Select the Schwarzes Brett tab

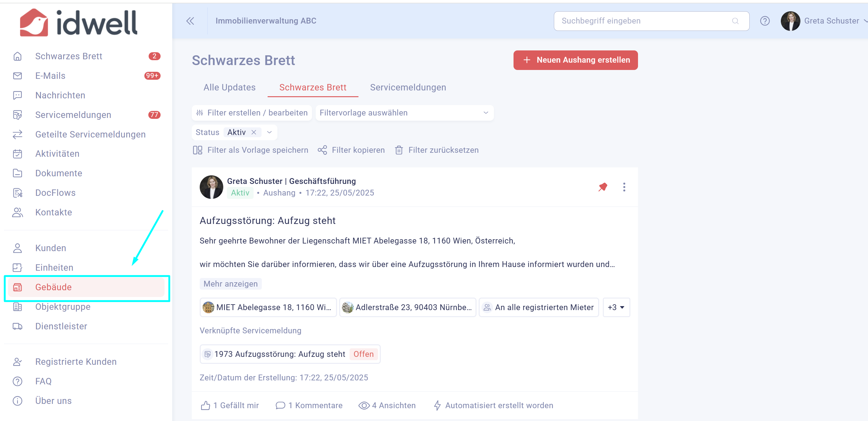313,87
